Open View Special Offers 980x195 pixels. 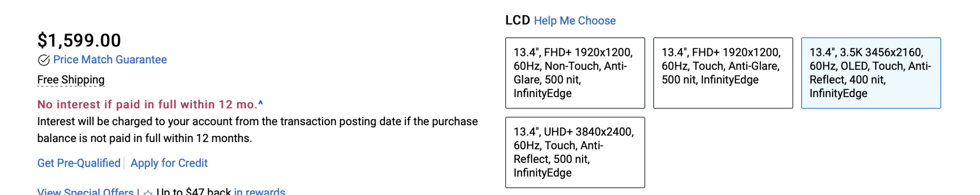click(x=85, y=191)
